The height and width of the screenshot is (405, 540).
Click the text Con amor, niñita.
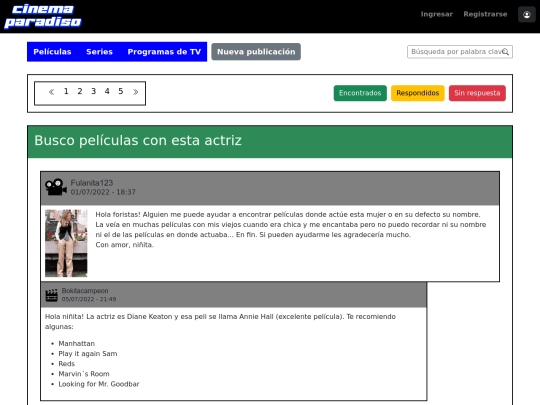(x=124, y=245)
